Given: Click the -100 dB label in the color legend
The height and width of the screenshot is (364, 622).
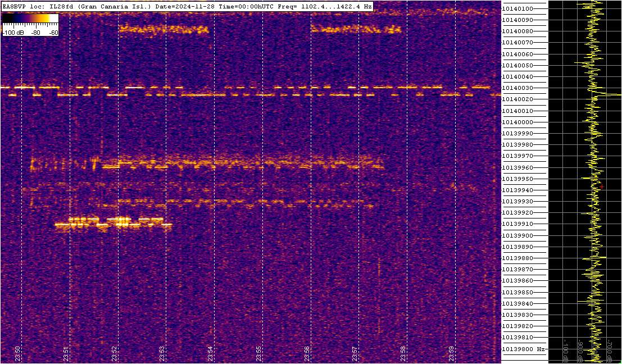Looking at the screenshot, I should (12, 33).
